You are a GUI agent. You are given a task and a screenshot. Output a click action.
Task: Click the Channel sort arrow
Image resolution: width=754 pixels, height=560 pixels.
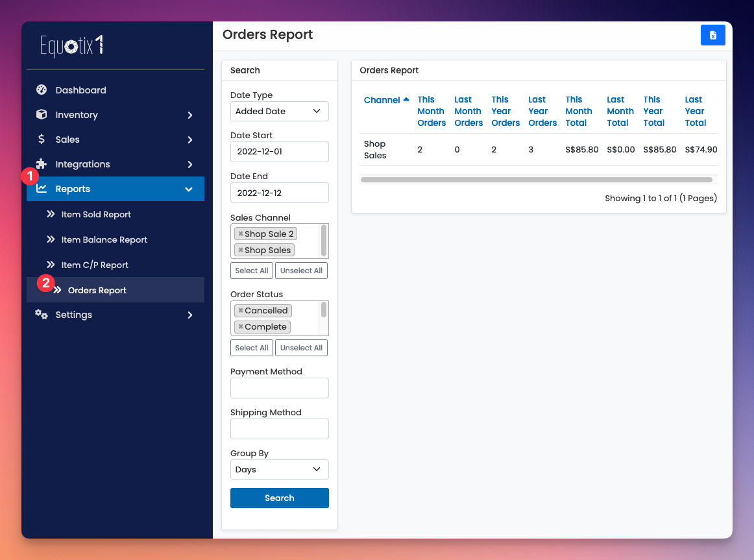[x=406, y=99]
